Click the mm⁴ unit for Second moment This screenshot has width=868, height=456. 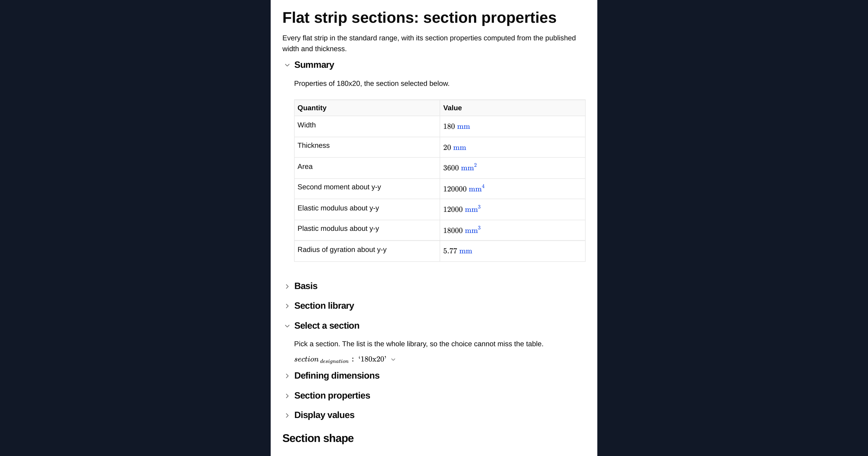point(477,188)
